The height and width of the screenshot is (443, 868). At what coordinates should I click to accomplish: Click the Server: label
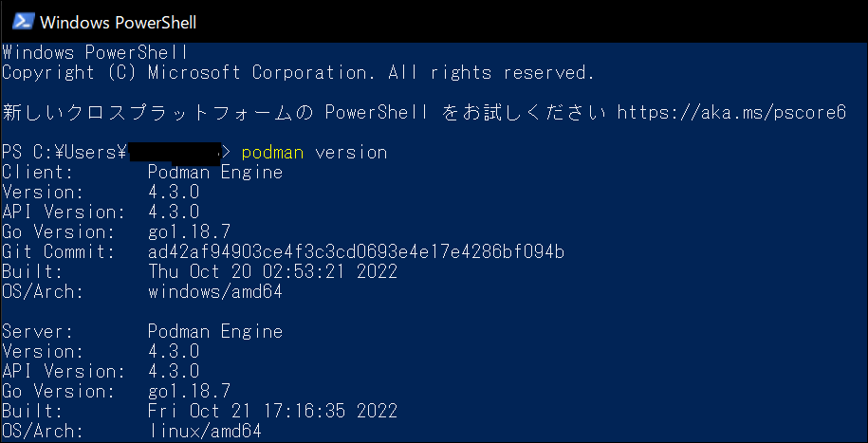(37, 332)
